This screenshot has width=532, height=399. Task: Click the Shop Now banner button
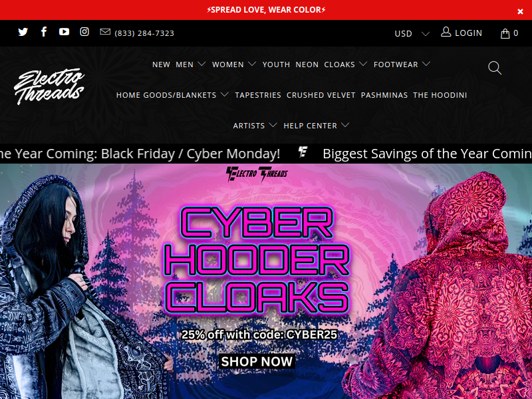257,362
